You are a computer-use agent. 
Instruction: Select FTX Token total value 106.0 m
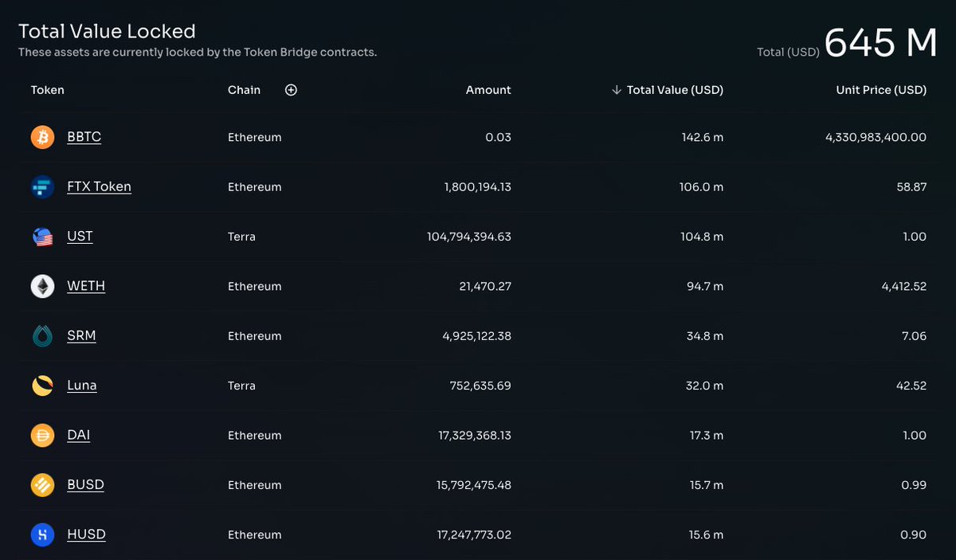(x=703, y=187)
